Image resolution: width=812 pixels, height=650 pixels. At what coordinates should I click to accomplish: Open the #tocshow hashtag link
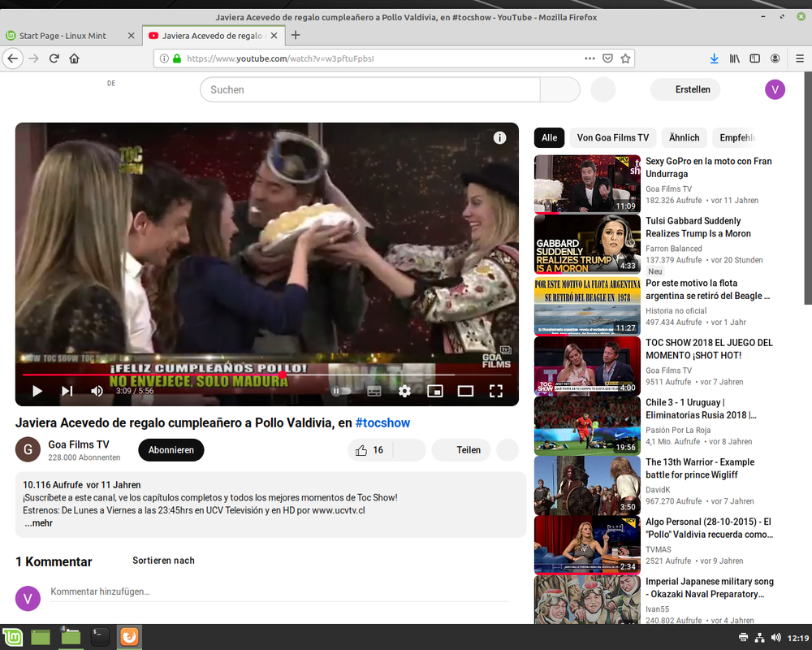point(382,423)
